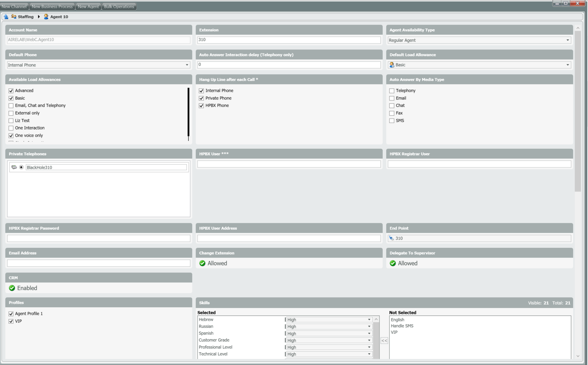Click the green Enabled icon under CRM

click(12, 288)
